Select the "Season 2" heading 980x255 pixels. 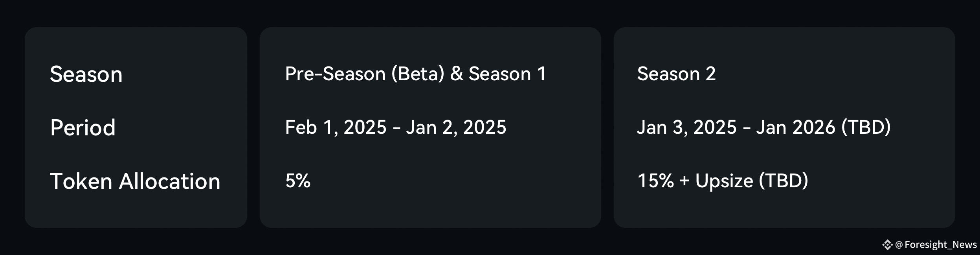(x=676, y=74)
